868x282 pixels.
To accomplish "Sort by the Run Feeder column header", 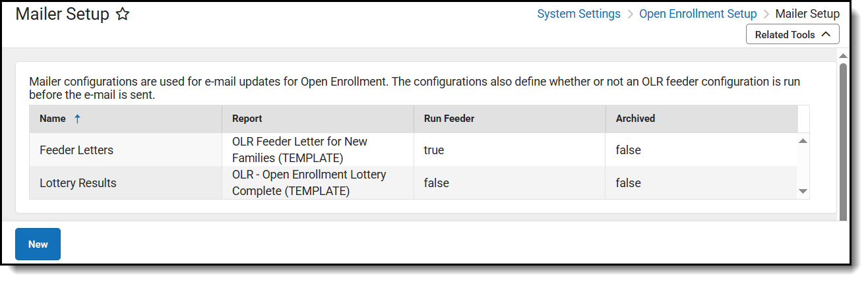I will tap(449, 119).
